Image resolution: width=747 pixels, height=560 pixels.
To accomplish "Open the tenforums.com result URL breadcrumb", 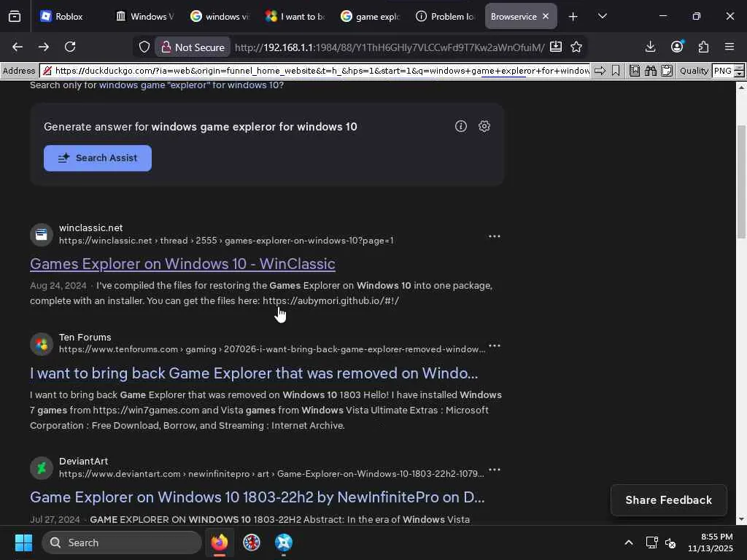I will click(x=272, y=349).
